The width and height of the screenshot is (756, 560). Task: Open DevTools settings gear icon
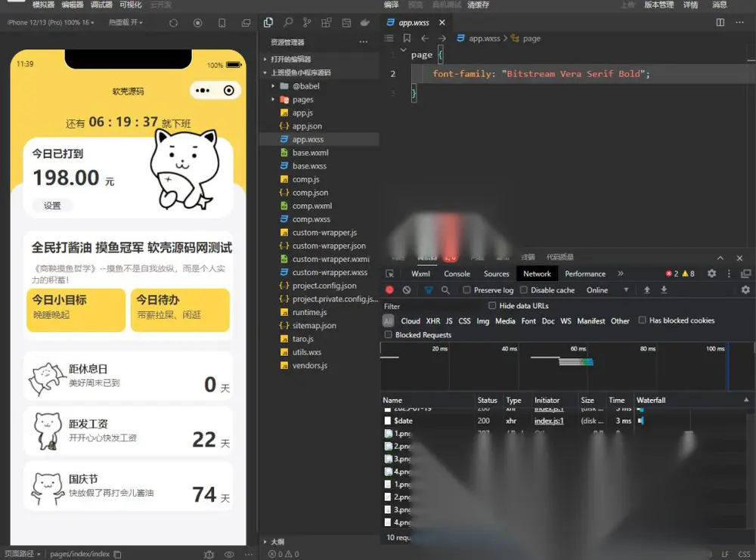[x=711, y=274]
